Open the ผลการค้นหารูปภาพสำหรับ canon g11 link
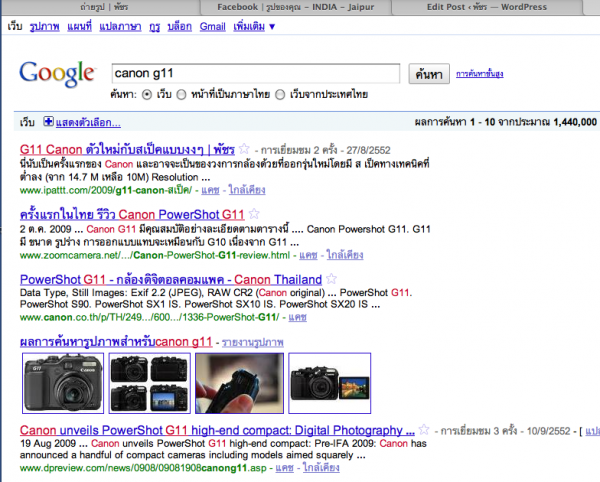 pos(116,341)
